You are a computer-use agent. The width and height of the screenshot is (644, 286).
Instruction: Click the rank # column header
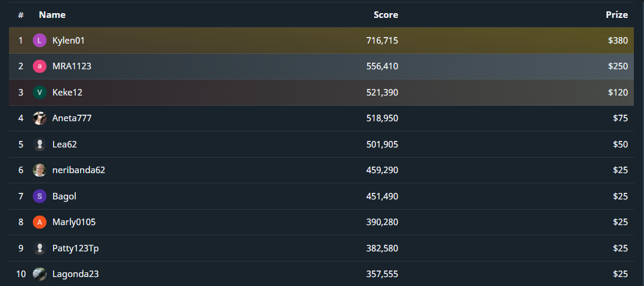point(21,15)
